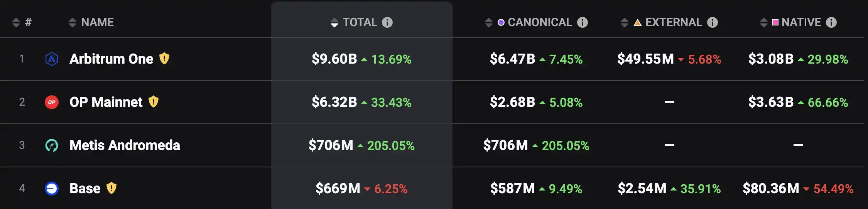This screenshot has height=209, width=868.
Task: Click the Arbitrum One yellow shield badge
Action: coord(164,59)
